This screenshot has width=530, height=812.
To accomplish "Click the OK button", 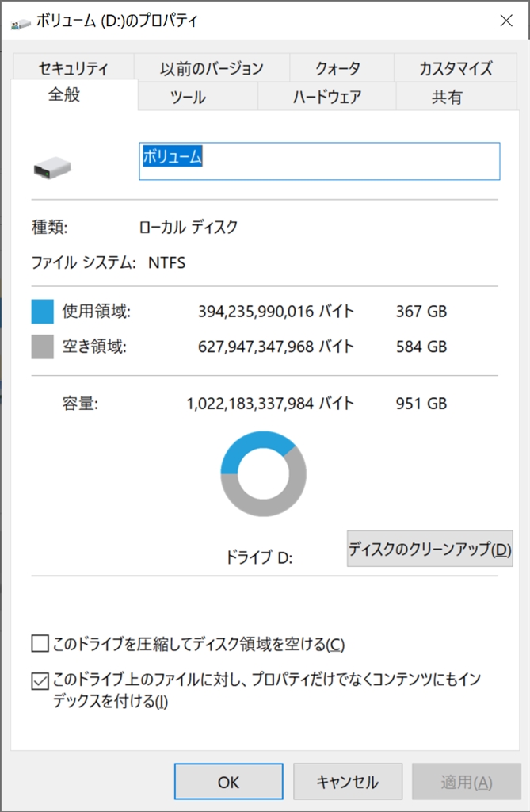I will pyautogui.click(x=228, y=781).
